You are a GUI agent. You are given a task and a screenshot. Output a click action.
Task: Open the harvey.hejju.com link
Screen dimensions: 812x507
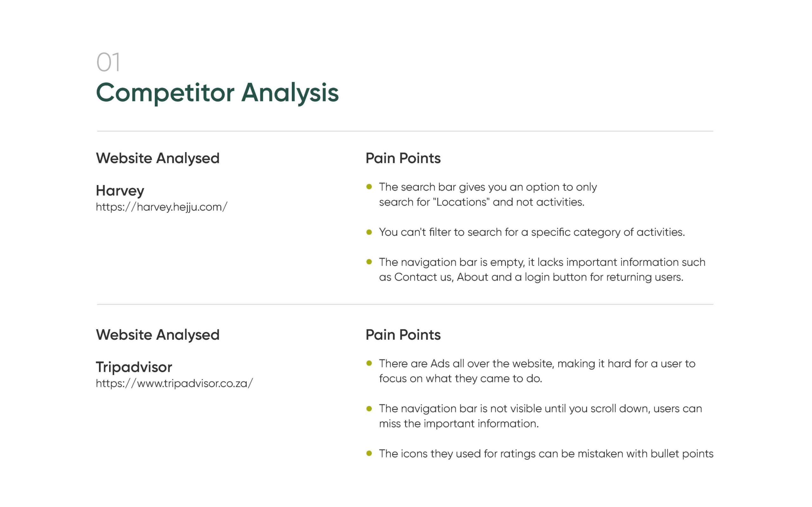(x=161, y=207)
